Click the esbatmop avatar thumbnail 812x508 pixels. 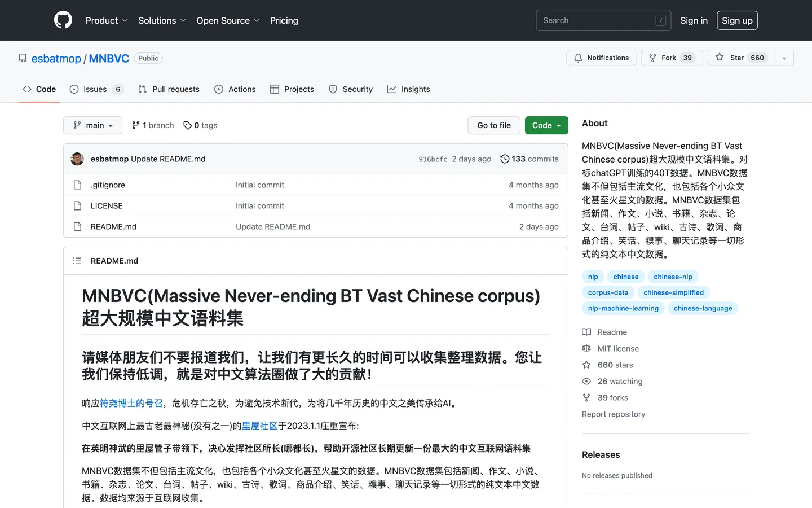[x=77, y=159]
